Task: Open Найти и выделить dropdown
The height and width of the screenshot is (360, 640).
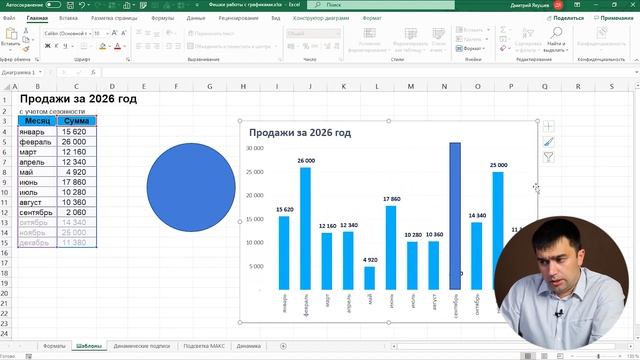Action: click(x=556, y=39)
